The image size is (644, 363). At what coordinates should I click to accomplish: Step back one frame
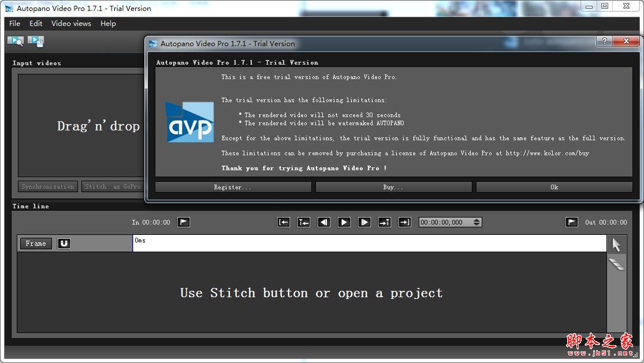tap(324, 222)
